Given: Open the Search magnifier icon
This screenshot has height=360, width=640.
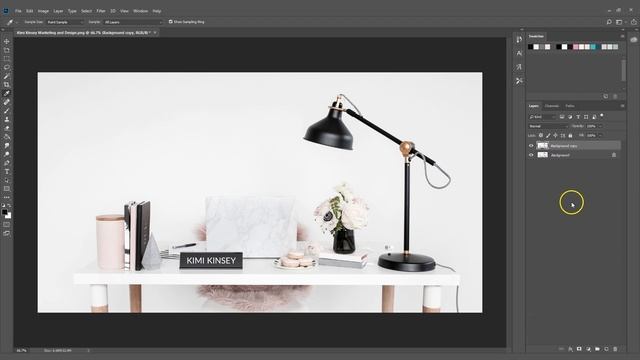Looking at the screenshot, I should [x=609, y=22].
